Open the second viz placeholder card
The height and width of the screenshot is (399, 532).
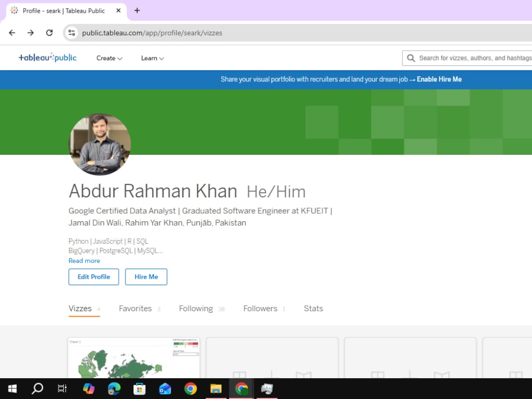(x=272, y=358)
